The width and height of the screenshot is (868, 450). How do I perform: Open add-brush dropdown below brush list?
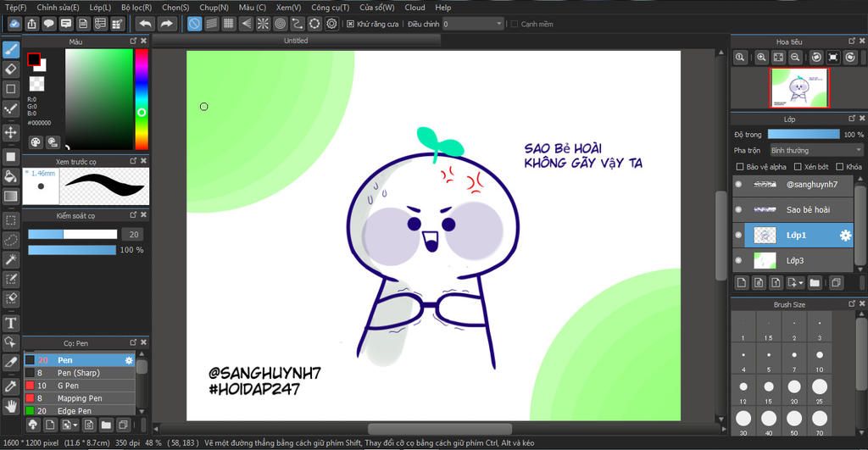pos(70,425)
